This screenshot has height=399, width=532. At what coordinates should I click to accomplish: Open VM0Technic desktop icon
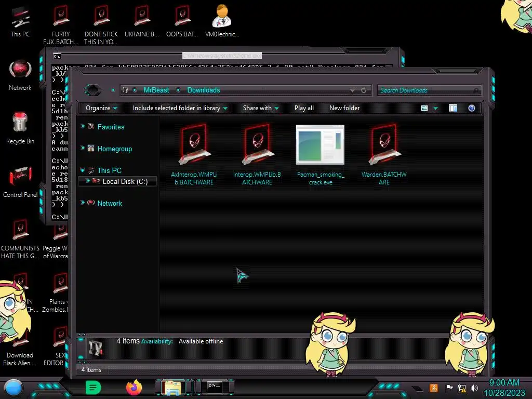222,21
